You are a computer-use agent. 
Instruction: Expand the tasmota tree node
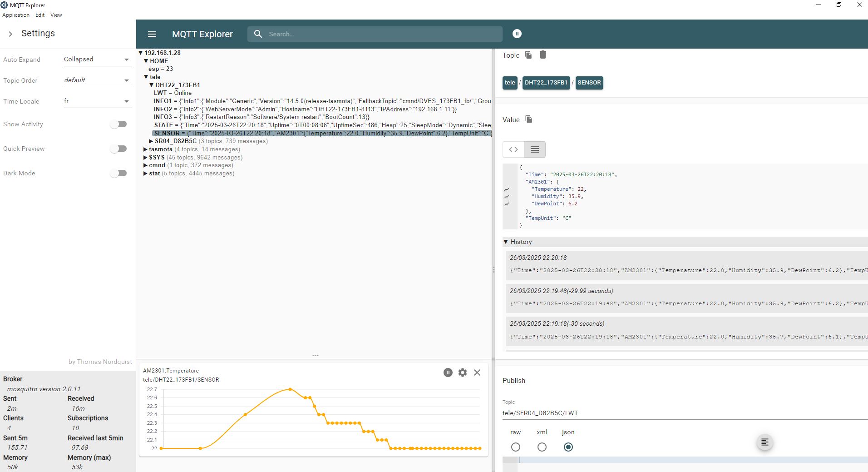tap(146, 149)
